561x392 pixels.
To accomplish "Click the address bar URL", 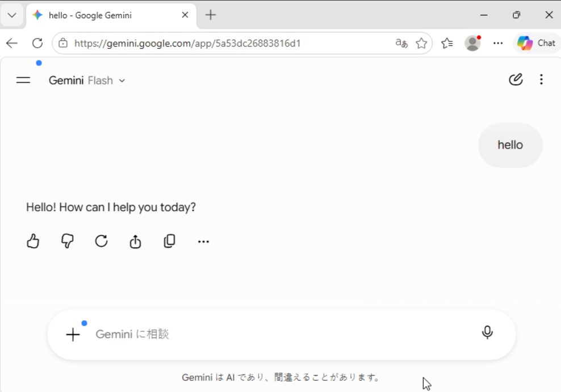I will coord(187,43).
